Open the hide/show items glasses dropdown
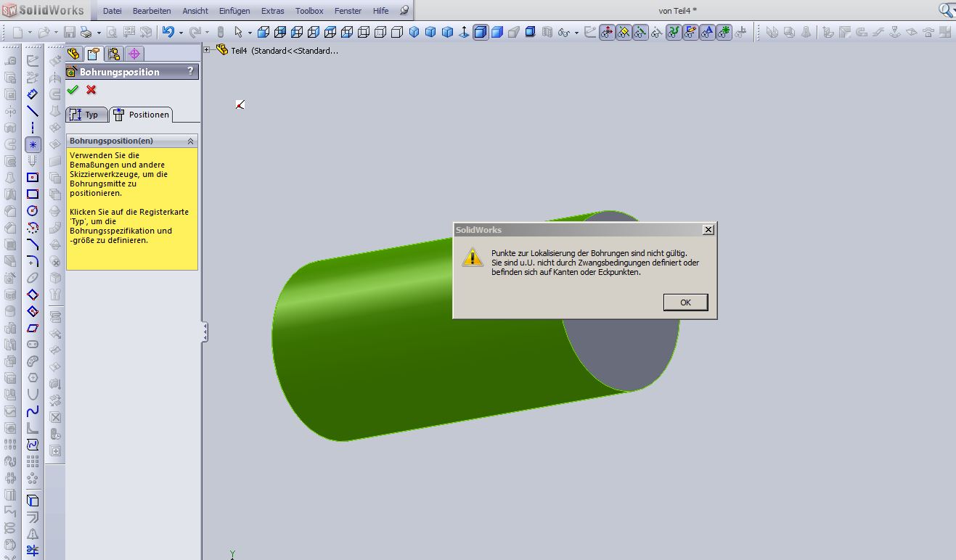This screenshot has height=560, width=956. [x=577, y=33]
